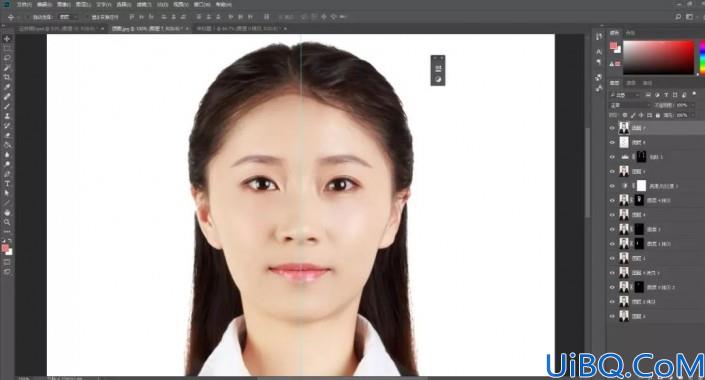Click the lock image pixels brush icon
The width and height of the screenshot is (705, 380).
(x=633, y=116)
